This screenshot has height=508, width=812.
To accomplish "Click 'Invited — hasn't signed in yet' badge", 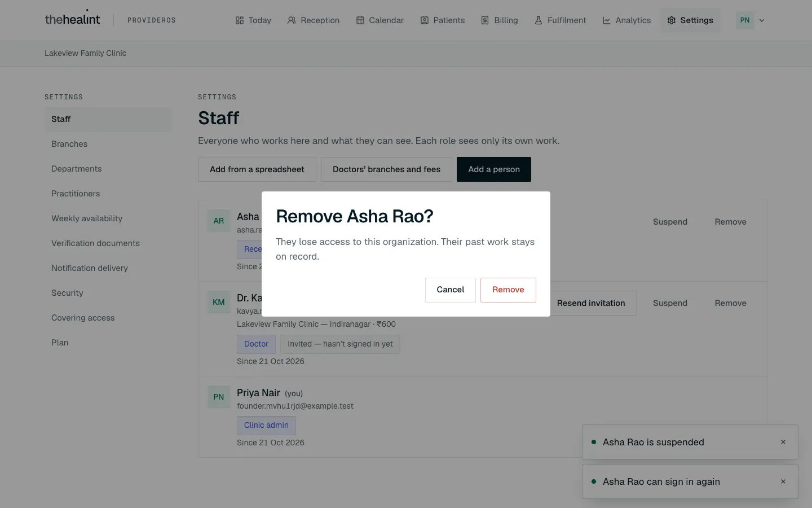I will (x=340, y=344).
